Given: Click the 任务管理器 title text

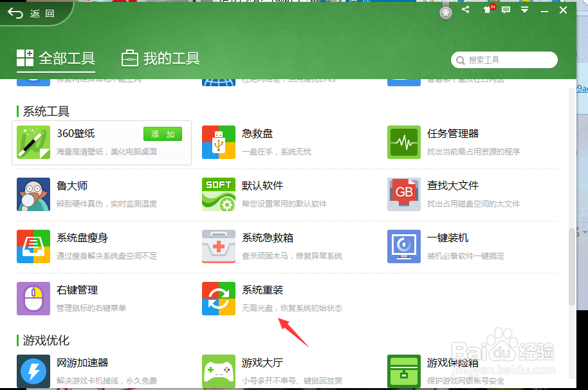Looking at the screenshot, I should [453, 133].
